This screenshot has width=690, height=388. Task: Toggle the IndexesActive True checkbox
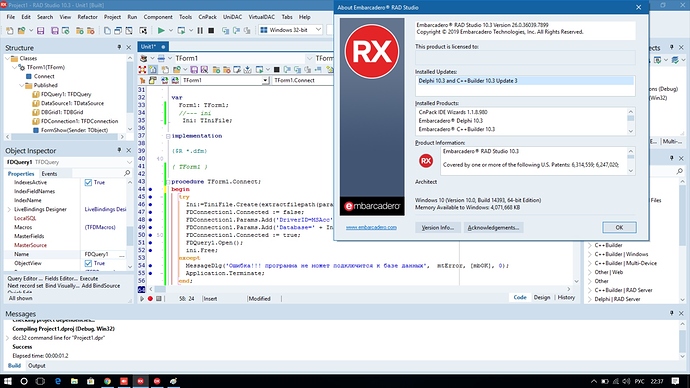point(88,182)
